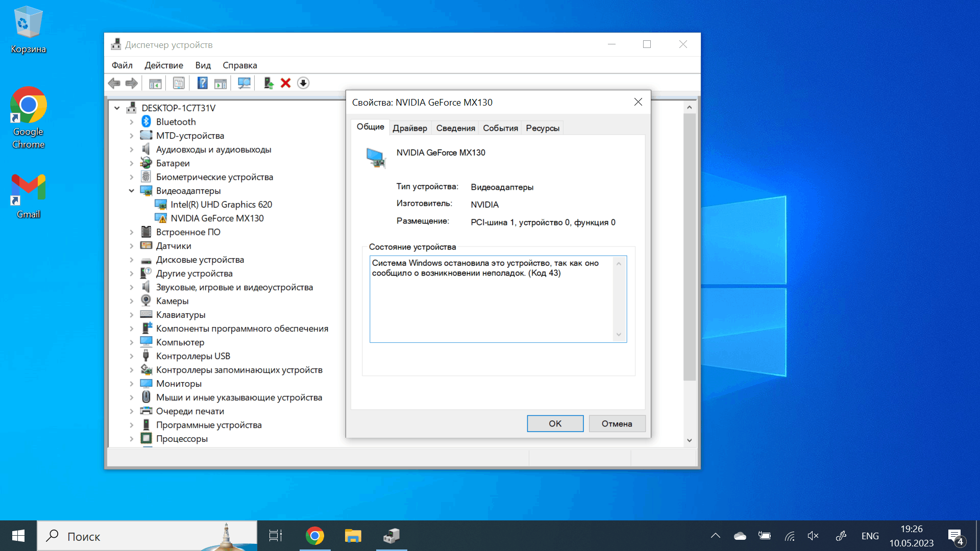Click the Gmail desktop shortcut
Viewport: 980px width, 551px height.
29,196
